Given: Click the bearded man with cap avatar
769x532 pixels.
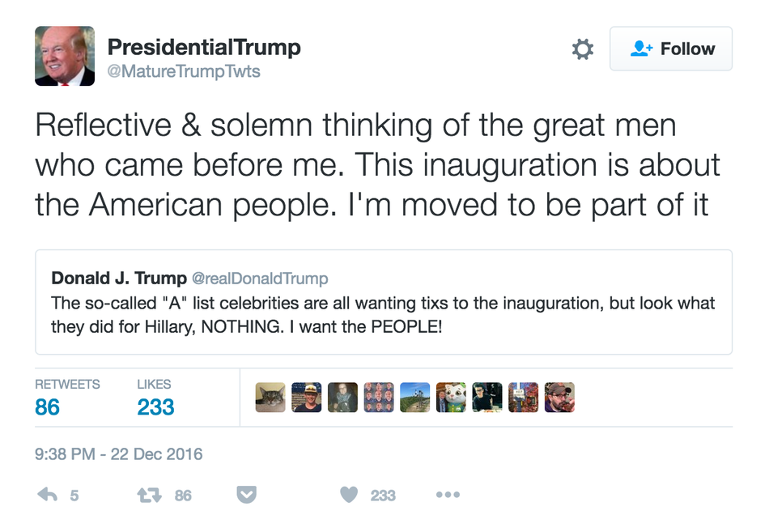Looking at the screenshot, I should coord(559,398).
